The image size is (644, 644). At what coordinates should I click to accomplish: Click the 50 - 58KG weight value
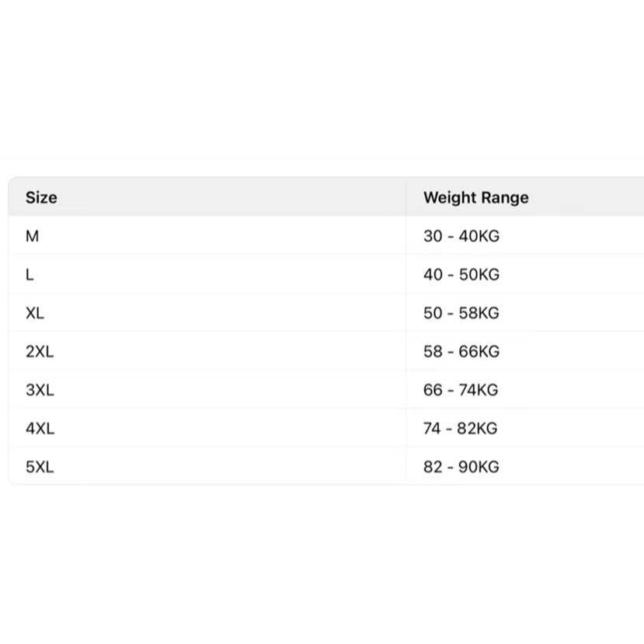[461, 313]
